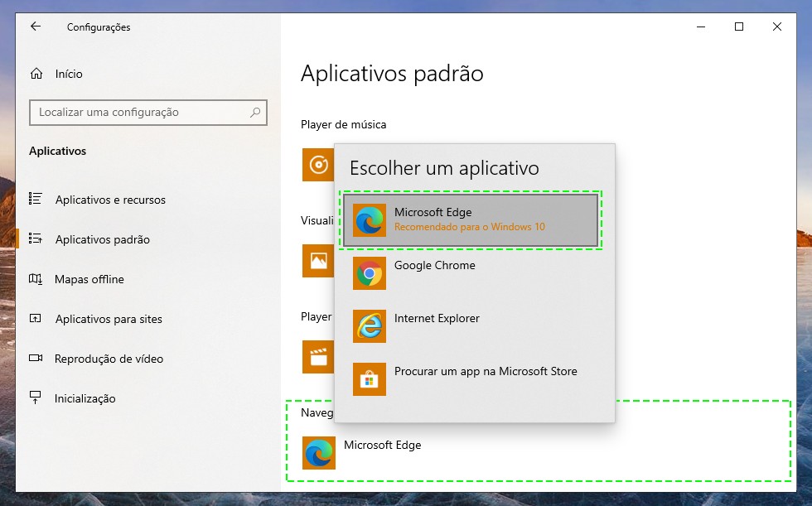
Task: Open the Início home icon
Action: [36, 74]
